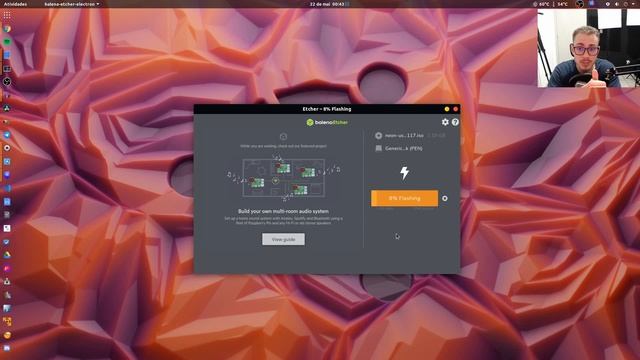
Task: Open the balena-etcher-electron app menu
Action: [72, 4]
